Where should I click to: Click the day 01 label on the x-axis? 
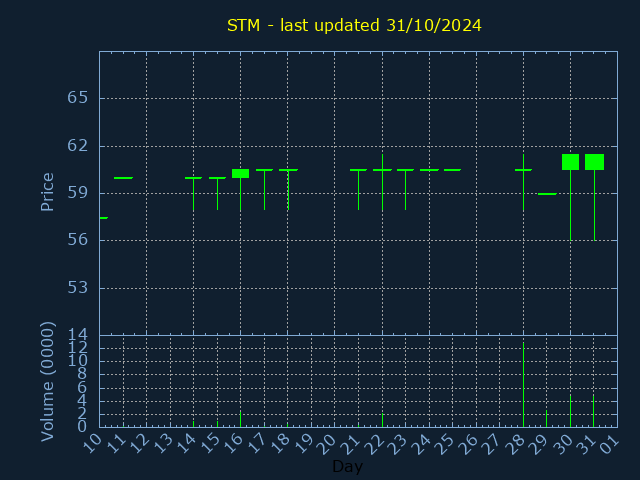(612, 443)
